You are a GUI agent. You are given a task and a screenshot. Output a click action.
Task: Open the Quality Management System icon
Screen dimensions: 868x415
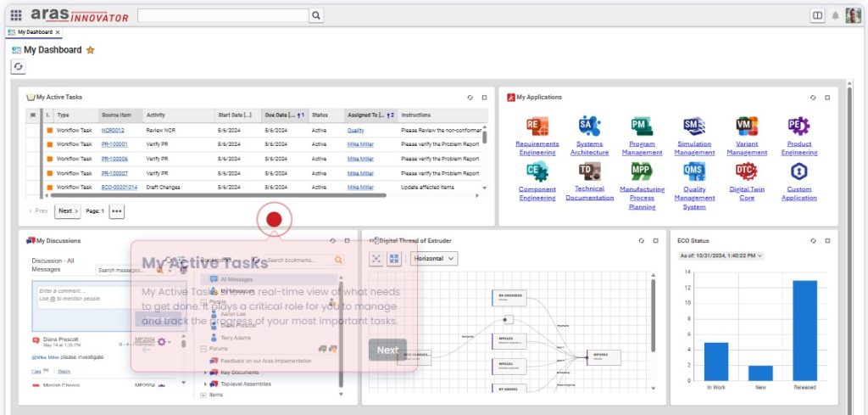coord(694,171)
